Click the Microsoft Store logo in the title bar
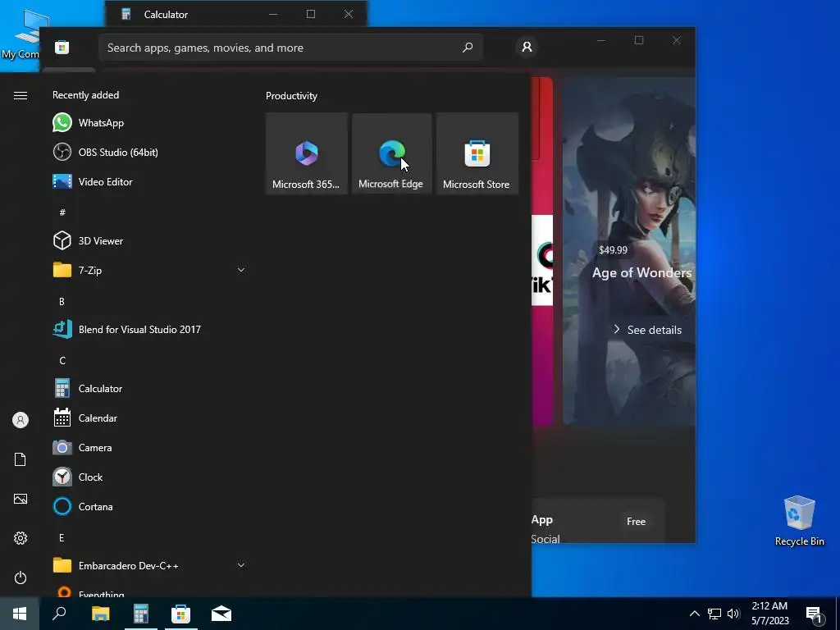 coord(62,47)
